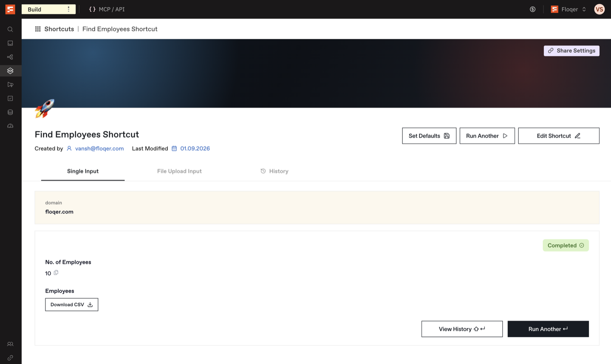
Task: Open the MCP / API section
Action: (107, 9)
